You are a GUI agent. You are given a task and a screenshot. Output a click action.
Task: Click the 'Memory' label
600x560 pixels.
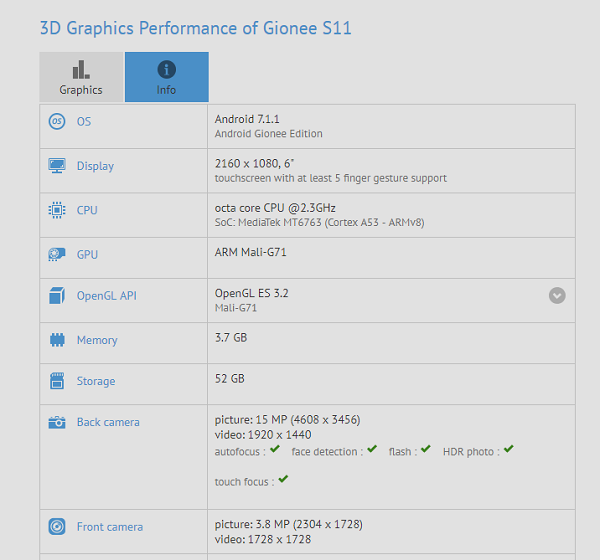pyautogui.click(x=97, y=340)
